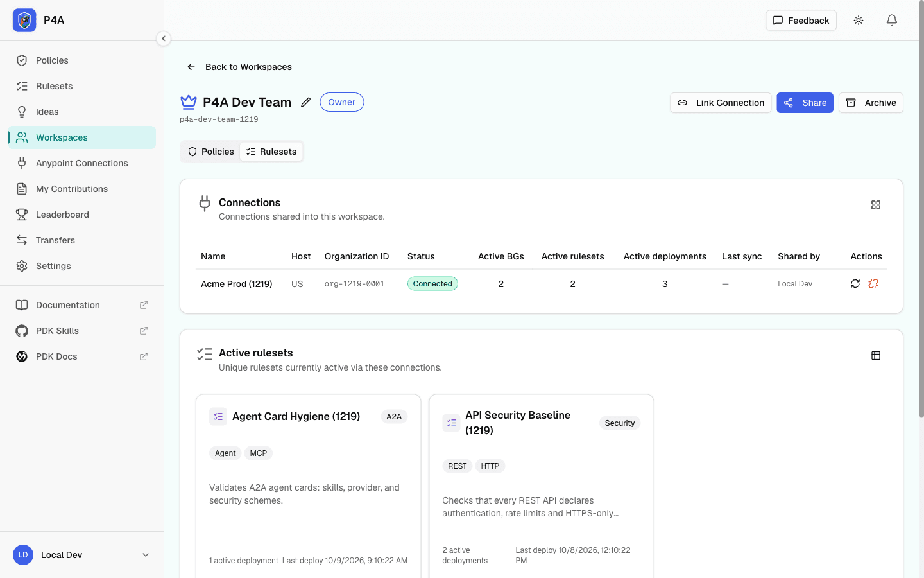
Task: Switch Active rulesets to table view icon
Action: pyautogui.click(x=876, y=355)
